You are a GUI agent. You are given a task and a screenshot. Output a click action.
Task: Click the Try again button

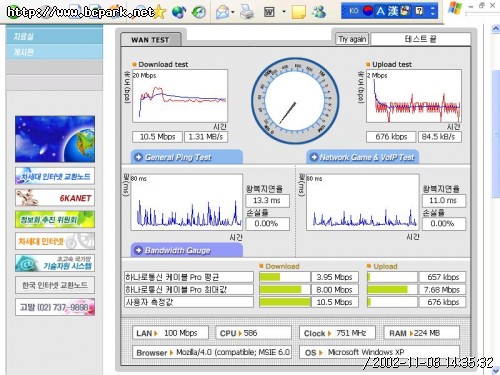click(x=352, y=39)
